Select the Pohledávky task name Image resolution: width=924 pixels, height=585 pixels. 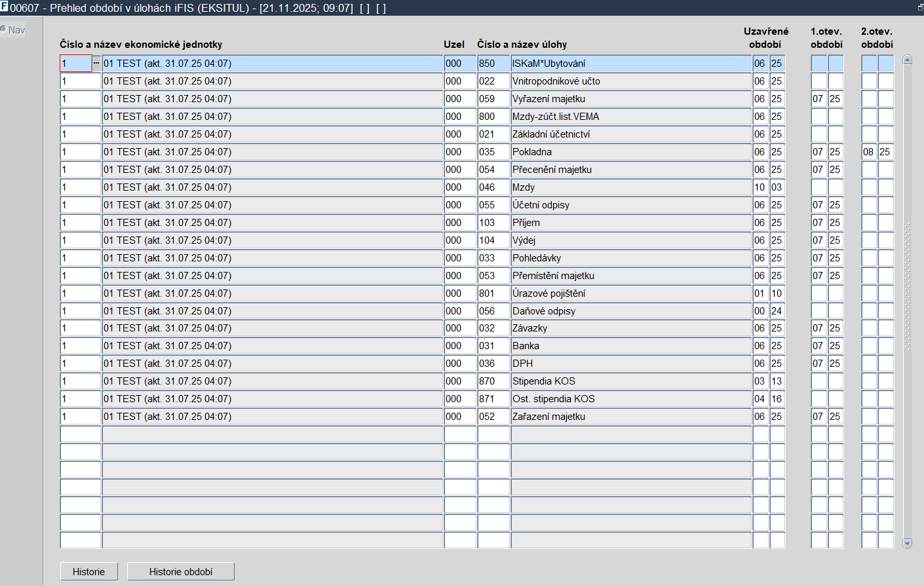tap(631, 258)
